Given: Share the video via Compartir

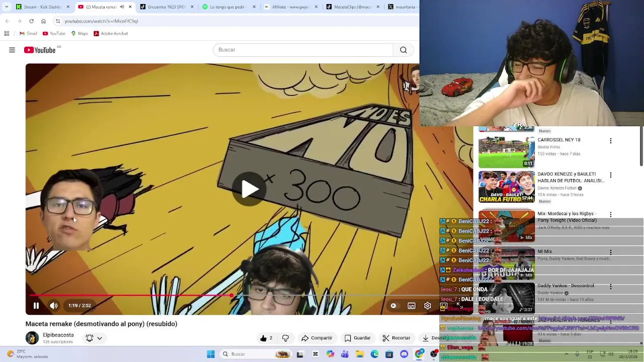Looking at the screenshot, I should click(x=317, y=338).
